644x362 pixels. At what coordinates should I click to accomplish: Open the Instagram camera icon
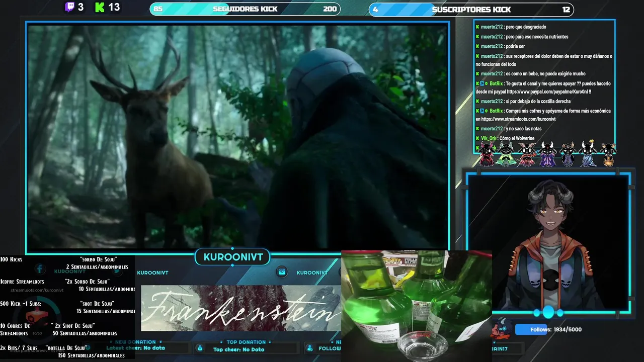pos(282,272)
